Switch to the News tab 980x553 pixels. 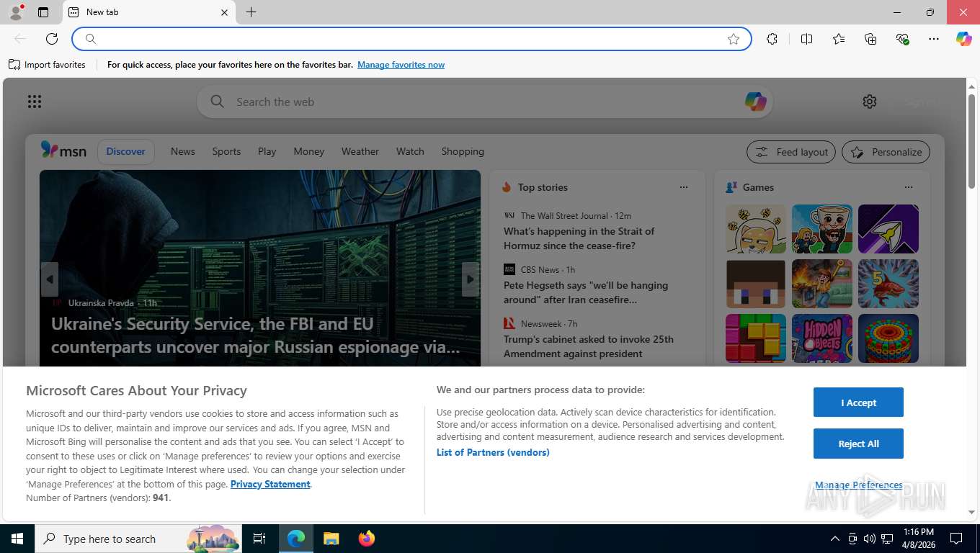click(183, 151)
